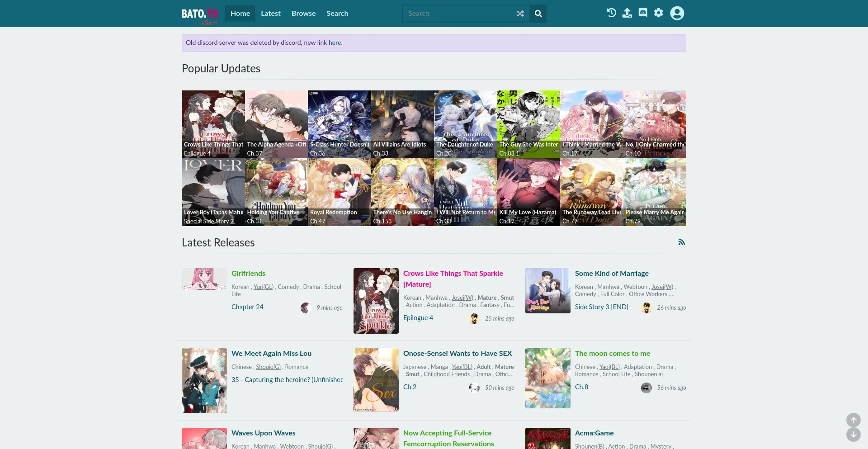Open the Latest menu item
The width and height of the screenshot is (868, 449).
(270, 14)
